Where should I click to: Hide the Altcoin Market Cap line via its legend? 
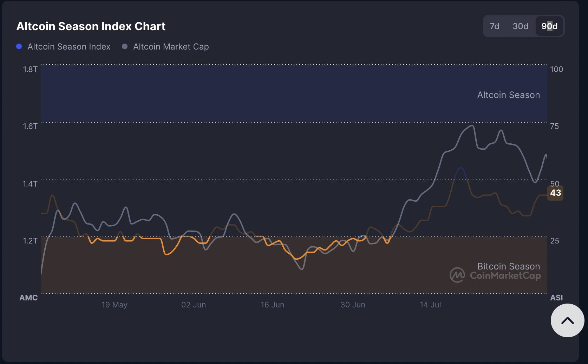coord(171,46)
